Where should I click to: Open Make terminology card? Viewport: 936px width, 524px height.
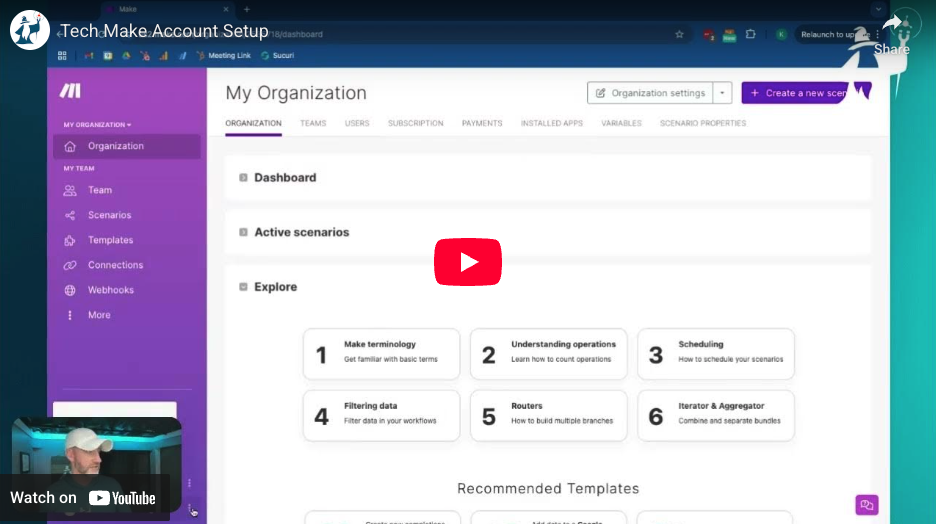pyautogui.click(x=381, y=354)
